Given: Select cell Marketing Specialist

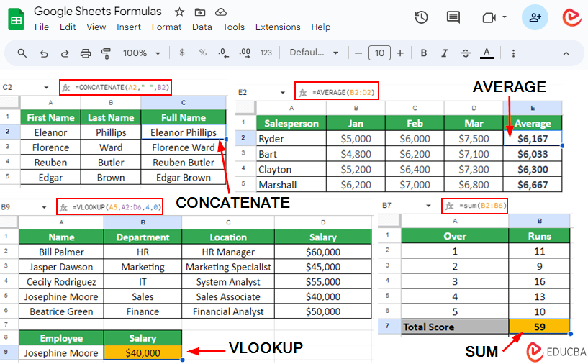Looking at the screenshot, I should pyautogui.click(x=228, y=267).
